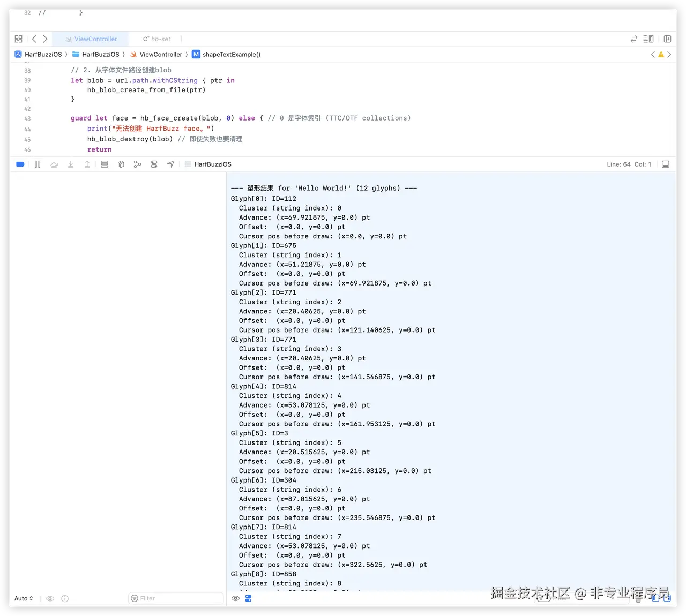Jump to the next issue arrow

(x=669, y=55)
